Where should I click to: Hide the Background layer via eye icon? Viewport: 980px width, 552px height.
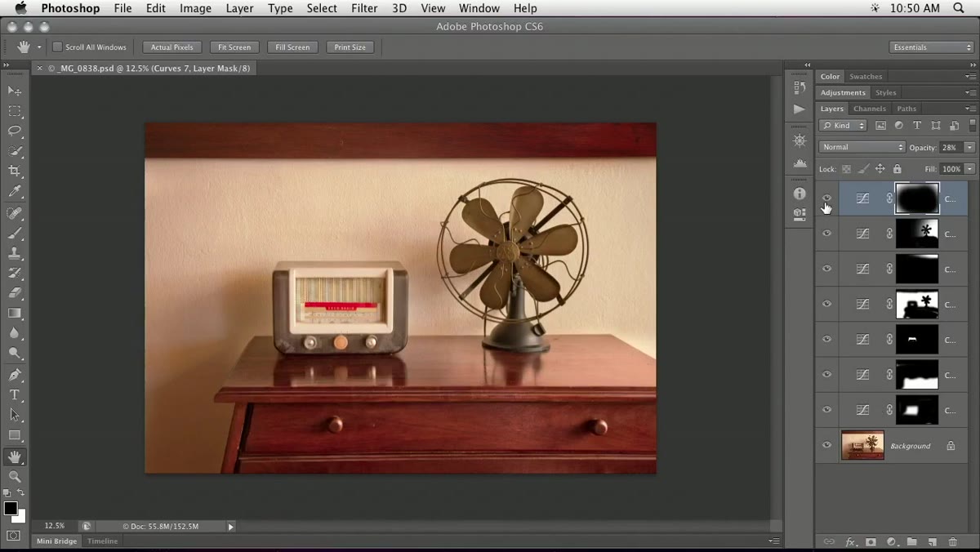[x=826, y=446]
